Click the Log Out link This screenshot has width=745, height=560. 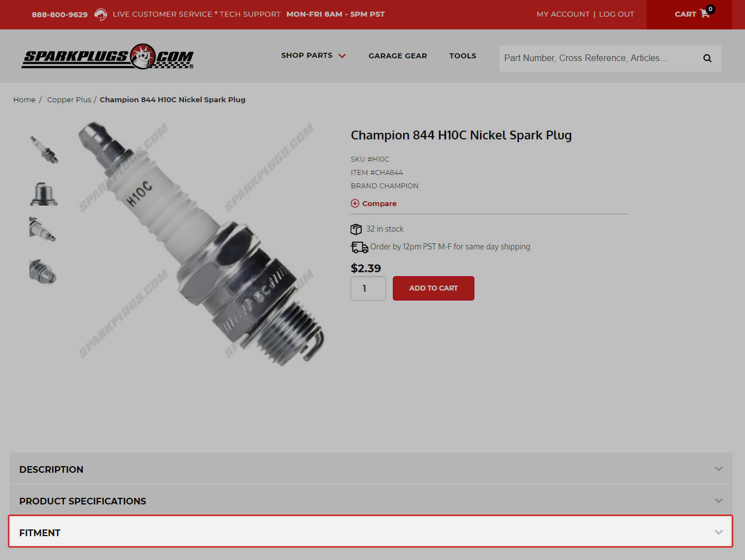[x=616, y=14]
